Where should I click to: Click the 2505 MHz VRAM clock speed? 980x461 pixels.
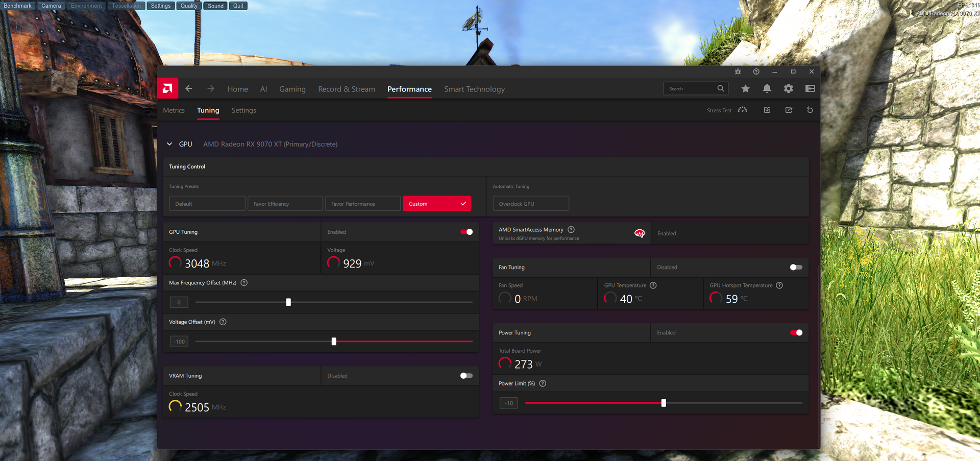(197, 407)
